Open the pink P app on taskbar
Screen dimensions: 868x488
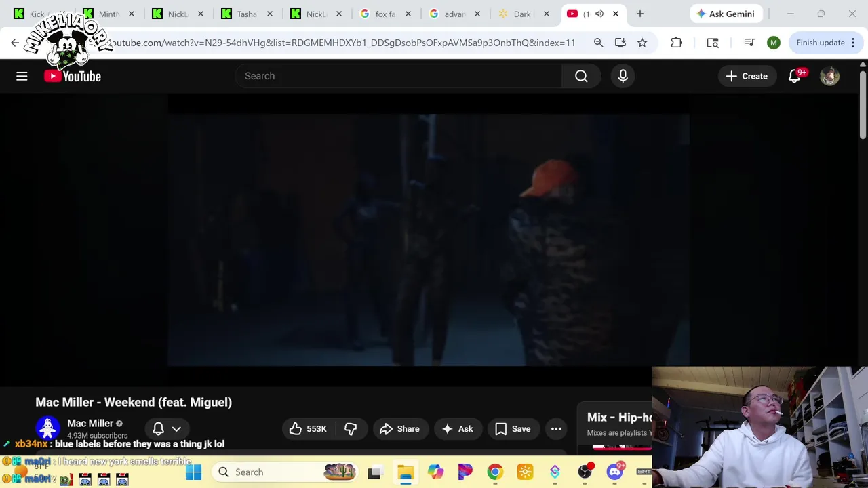[465, 472]
